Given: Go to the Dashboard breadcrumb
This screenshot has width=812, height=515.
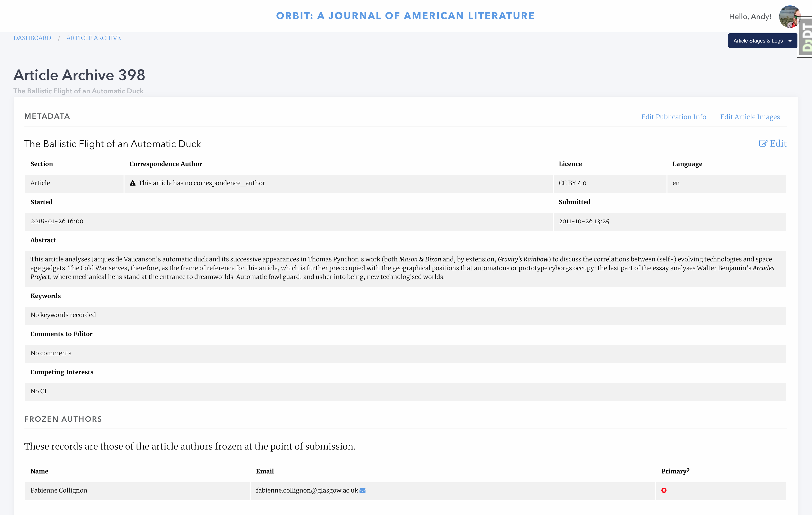Looking at the screenshot, I should 32,38.
